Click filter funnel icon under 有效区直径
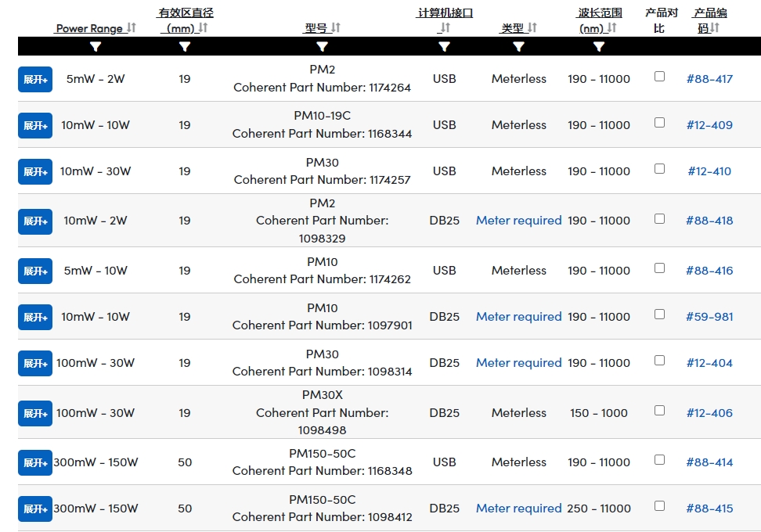 click(x=185, y=47)
